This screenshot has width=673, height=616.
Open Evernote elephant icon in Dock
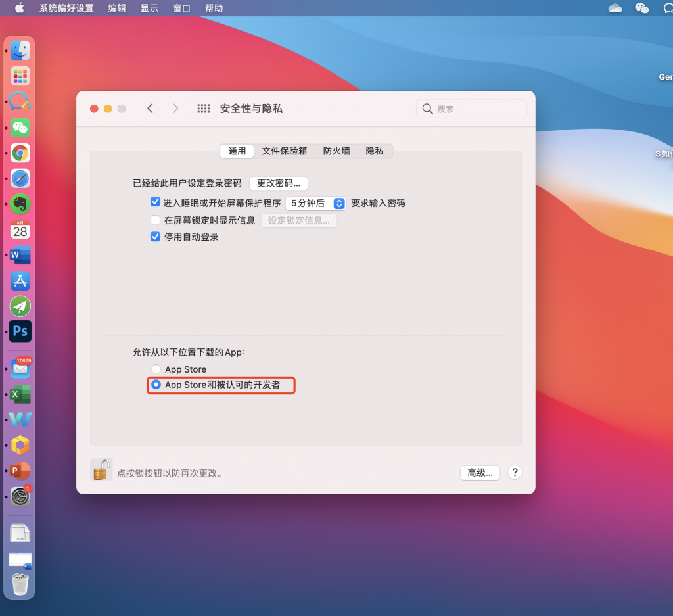tap(20, 204)
